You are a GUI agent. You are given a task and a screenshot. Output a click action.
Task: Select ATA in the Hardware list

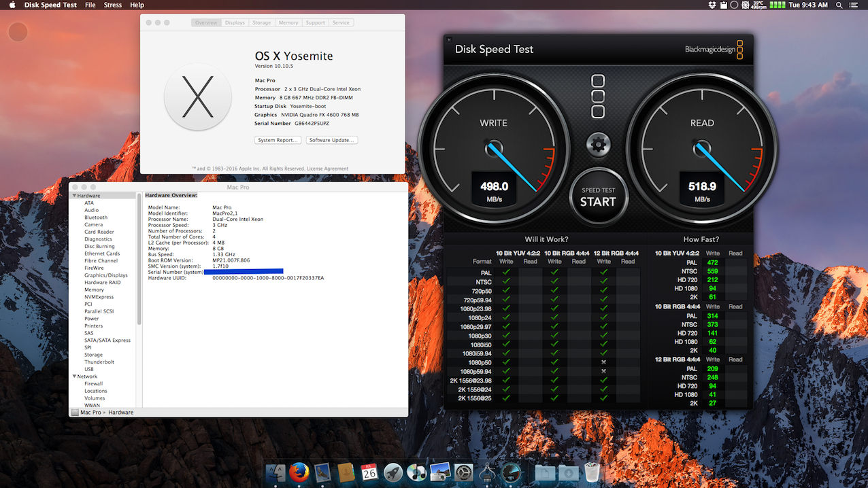pyautogui.click(x=89, y=203)
